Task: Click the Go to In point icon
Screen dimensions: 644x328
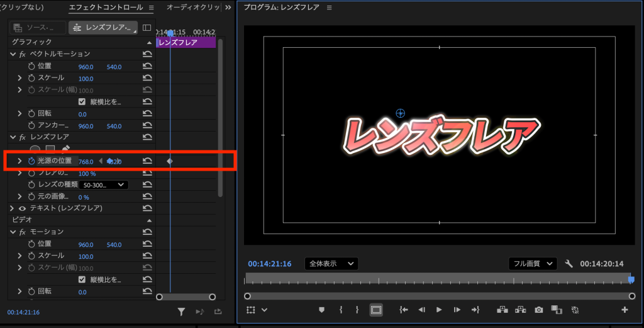Action: pos(404,310)
